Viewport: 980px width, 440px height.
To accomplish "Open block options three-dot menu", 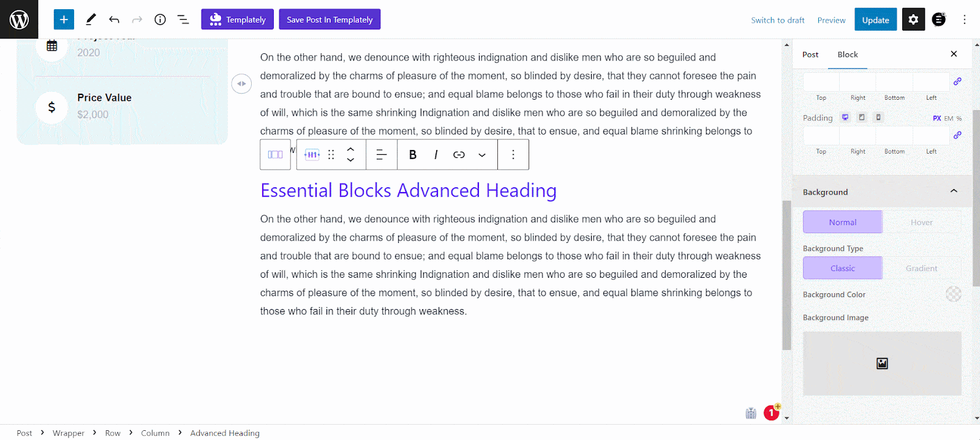I will [x=513, y=155].
